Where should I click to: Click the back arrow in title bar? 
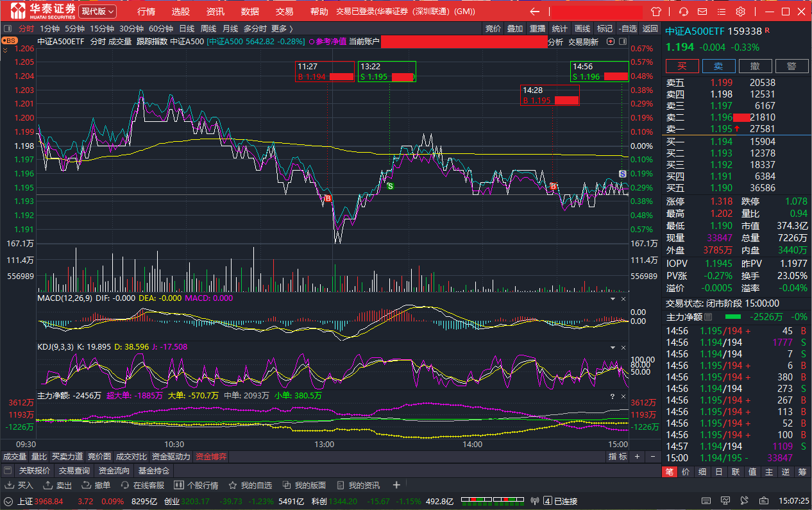pos(534,12)
